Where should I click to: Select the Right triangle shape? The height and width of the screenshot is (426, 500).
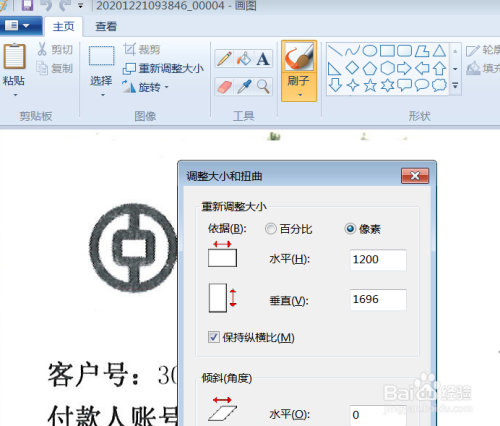pos(335,68)
